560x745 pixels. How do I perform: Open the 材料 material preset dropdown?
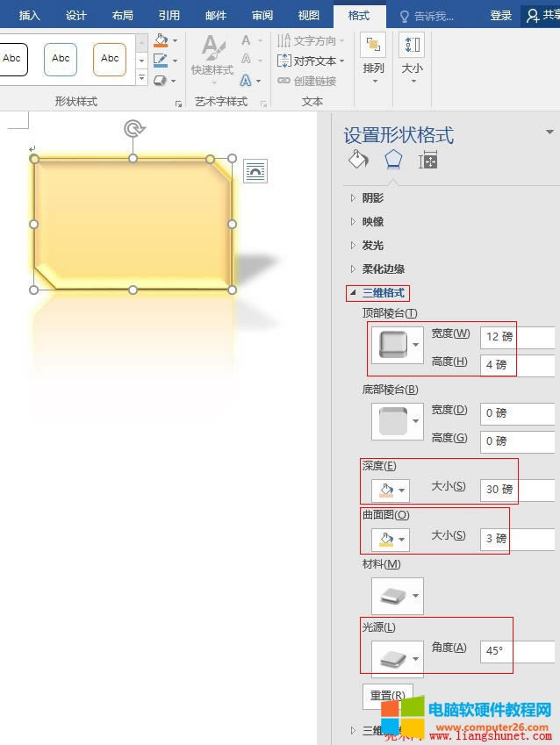point(398,596)
